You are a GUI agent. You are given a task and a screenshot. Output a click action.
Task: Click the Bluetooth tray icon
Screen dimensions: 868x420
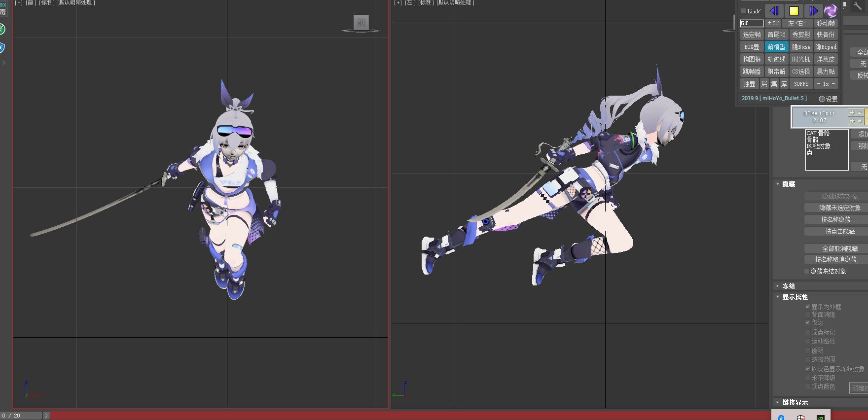coord(781,417)
